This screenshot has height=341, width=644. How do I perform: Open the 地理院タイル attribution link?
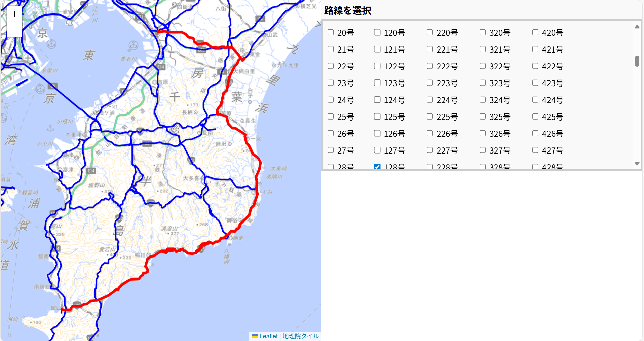click(x=300, y=336)
